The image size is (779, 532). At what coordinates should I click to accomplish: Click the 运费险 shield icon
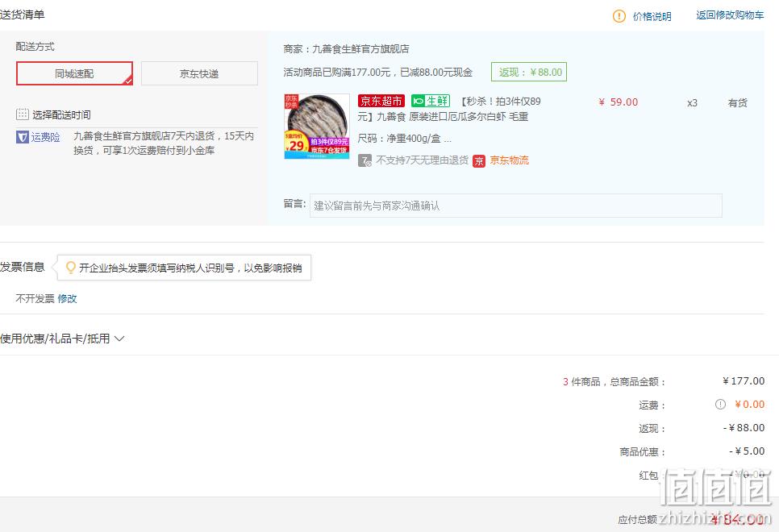(23, 137)
